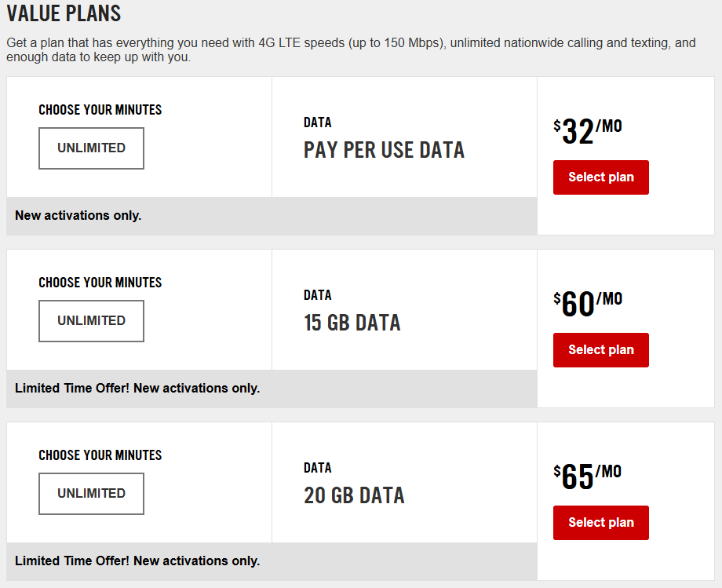Click the Limited Time Offer note under 20 GB plan
The height and width of the screenshot is (588, 722).
click(137, 561)
